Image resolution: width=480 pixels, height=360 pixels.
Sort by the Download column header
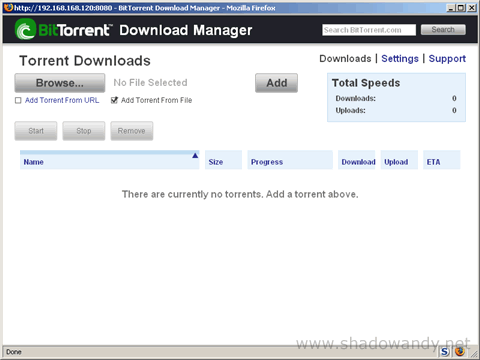357,160
